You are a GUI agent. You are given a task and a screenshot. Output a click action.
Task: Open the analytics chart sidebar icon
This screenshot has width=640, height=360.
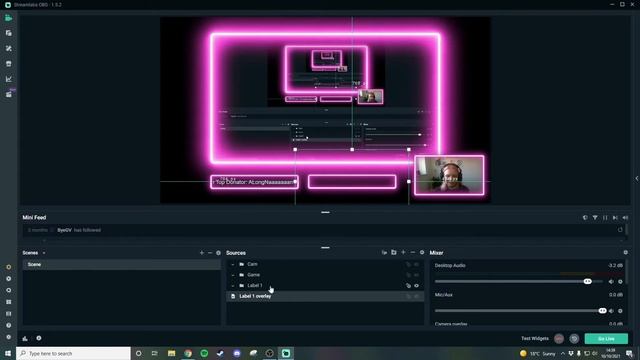tap(9, 79)
